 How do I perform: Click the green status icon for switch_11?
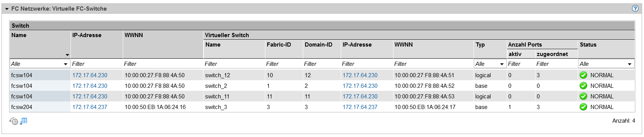click(x=583, y=96)
